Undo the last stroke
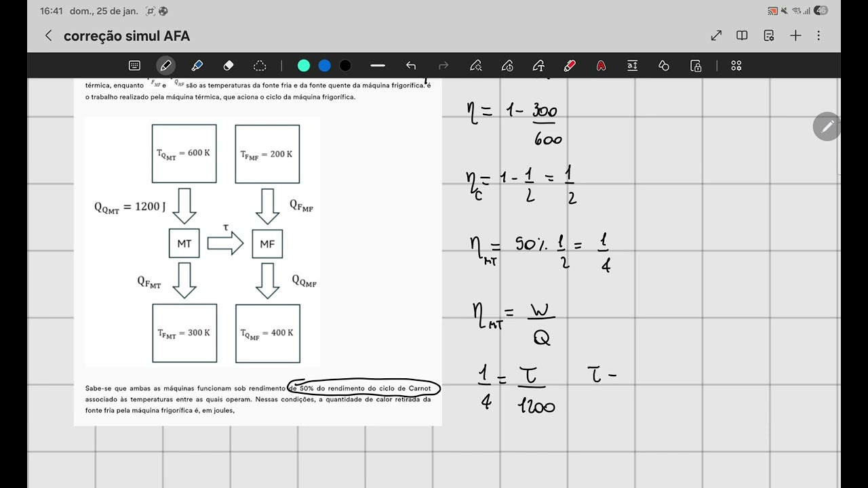The width and height of the screenshot is (868, 488). coord(411,66)
